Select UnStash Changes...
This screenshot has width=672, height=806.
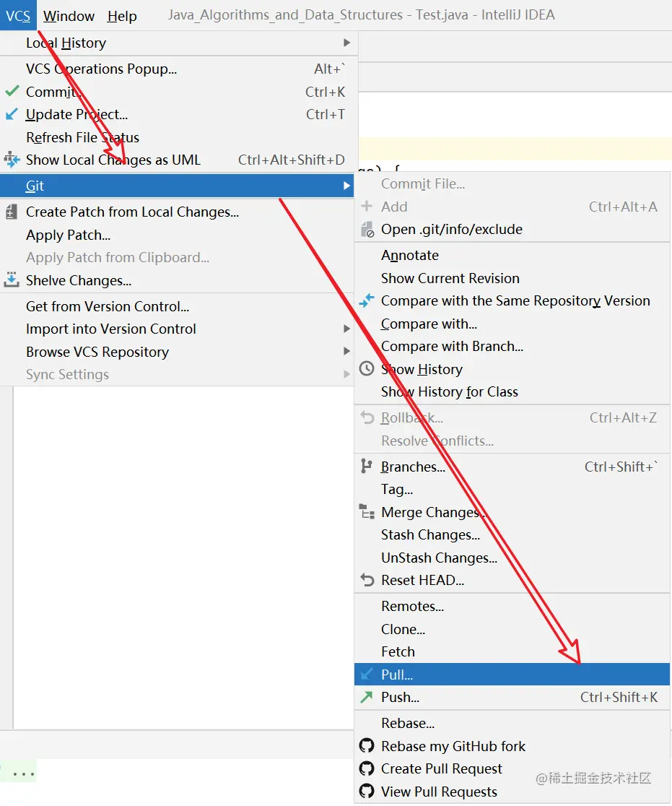click(x=512, y=558)
